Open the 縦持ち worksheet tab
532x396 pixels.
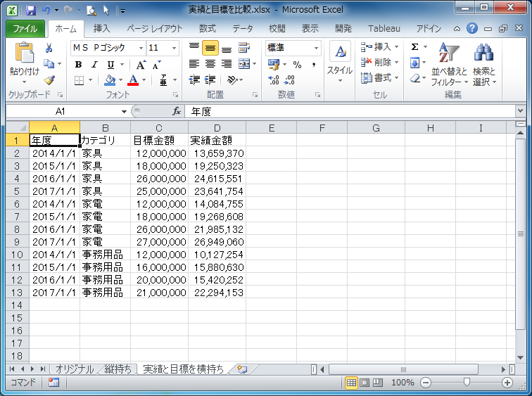118,369
